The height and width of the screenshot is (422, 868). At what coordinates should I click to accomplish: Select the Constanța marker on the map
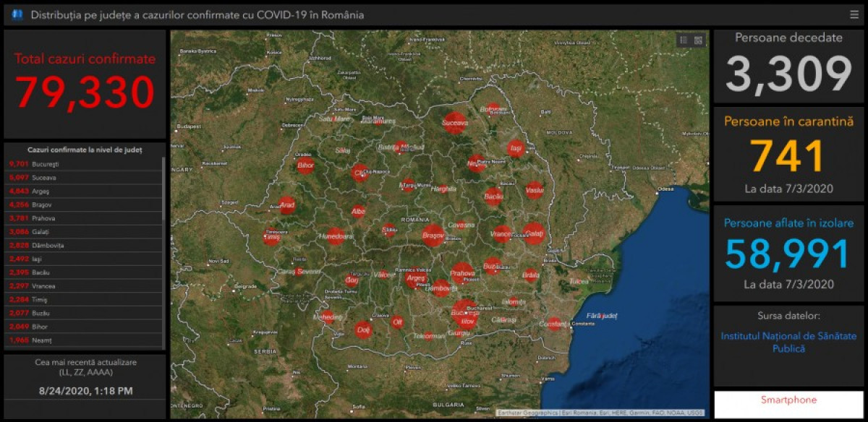pos(554,324)
